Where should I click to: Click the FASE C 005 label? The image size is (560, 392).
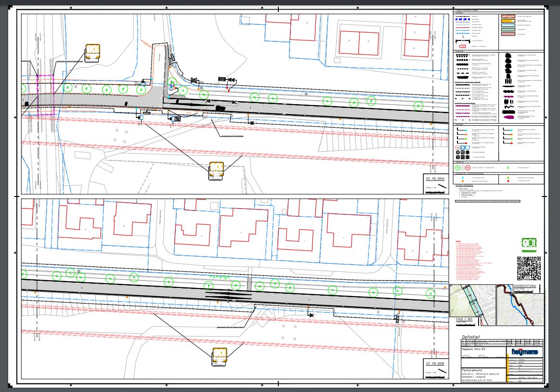coord(465,319)
